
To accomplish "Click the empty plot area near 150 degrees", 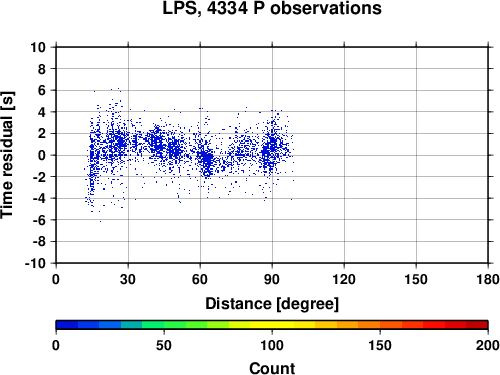I will 416,155.
